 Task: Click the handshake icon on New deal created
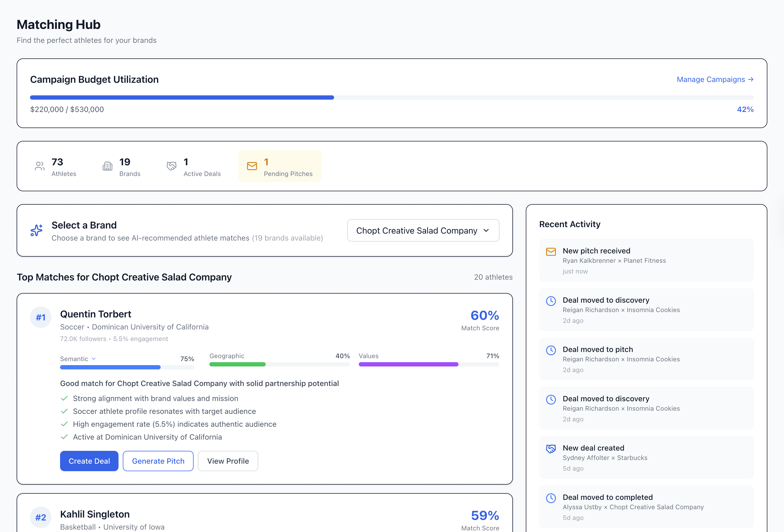(551, 449)
